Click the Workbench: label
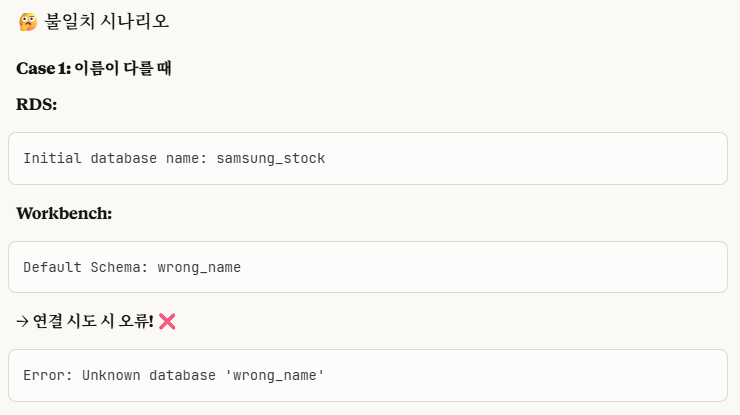The image size is (740, 415). pos(64,213)
